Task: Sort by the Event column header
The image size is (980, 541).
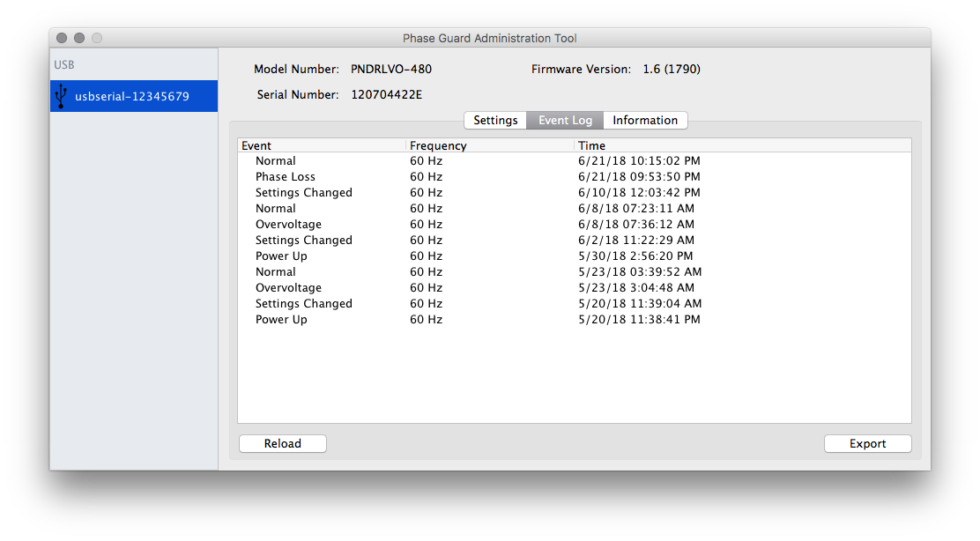Action: (322, 145)
